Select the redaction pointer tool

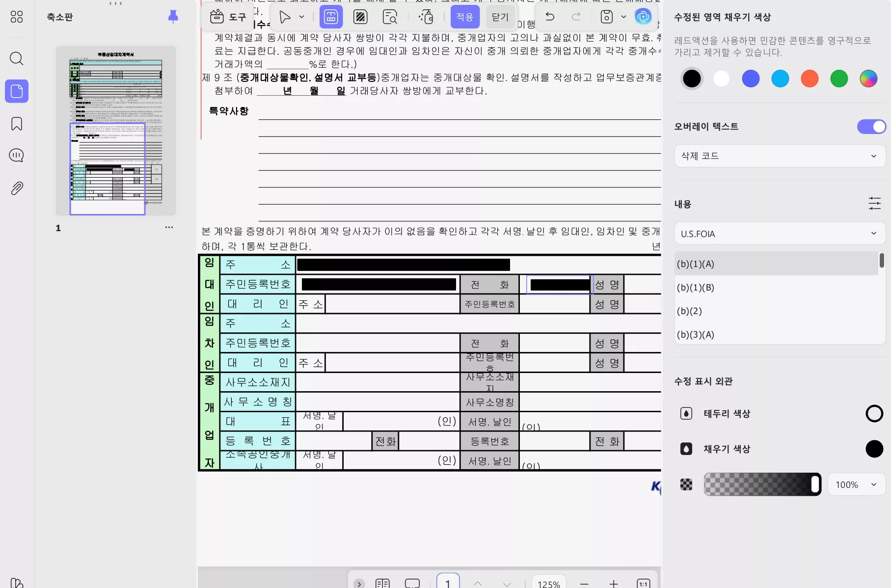pyautogui.click(x=285, y=17)
